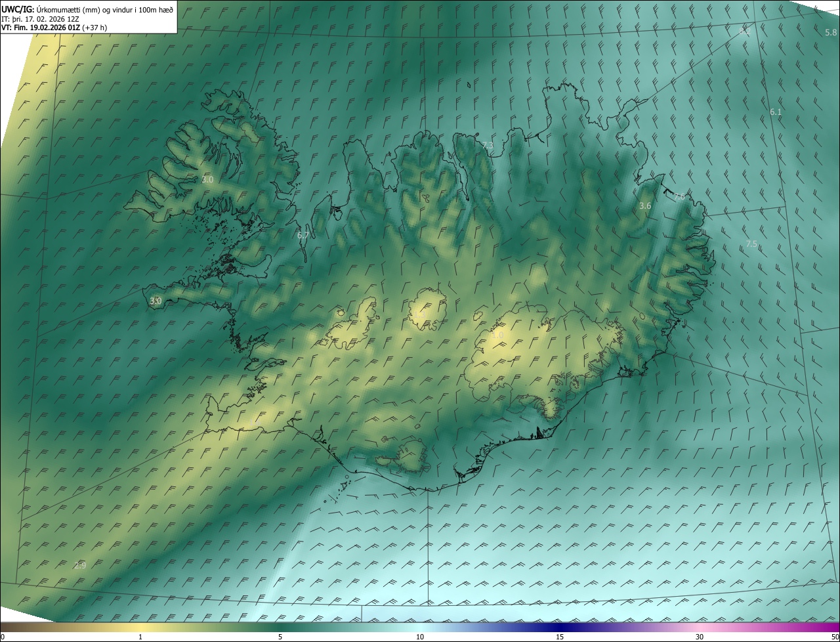840x642 pixels.
Task: Click the 8.2 value label on the map
Action: (745, 32)
